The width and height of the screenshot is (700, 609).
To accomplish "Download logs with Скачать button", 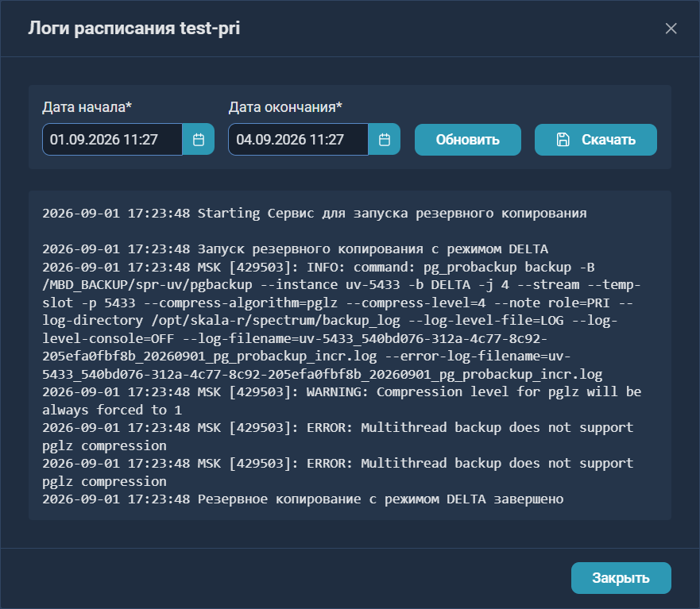I will (596, 140).
